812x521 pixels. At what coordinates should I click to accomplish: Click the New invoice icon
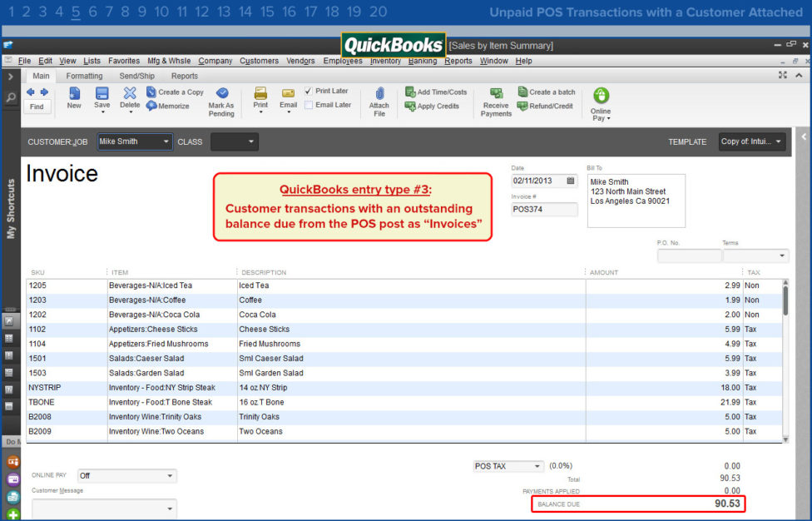tap(75, 93)
